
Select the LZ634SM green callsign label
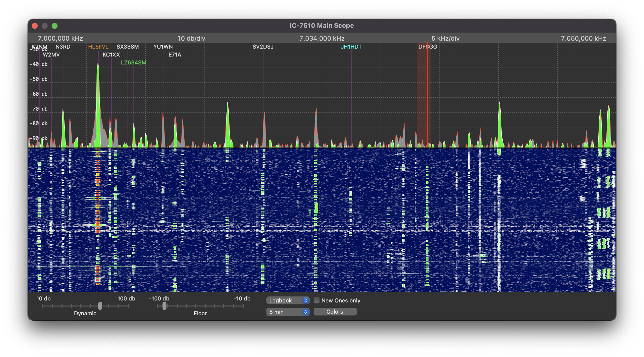(x=133, y=62)
